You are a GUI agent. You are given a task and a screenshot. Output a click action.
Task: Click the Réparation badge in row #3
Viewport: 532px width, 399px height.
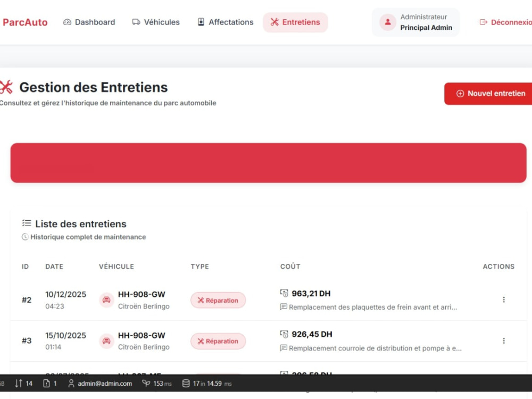click(x=218, y=341)
